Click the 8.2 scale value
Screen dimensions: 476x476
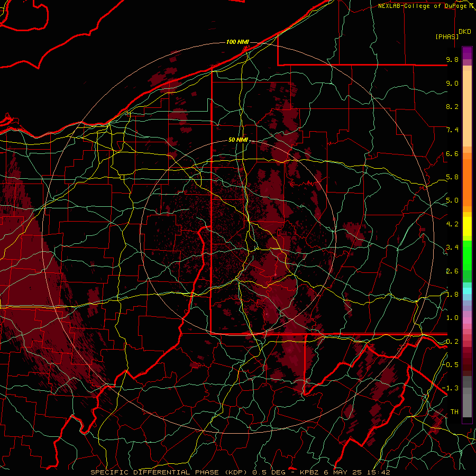tap(452, 106)
